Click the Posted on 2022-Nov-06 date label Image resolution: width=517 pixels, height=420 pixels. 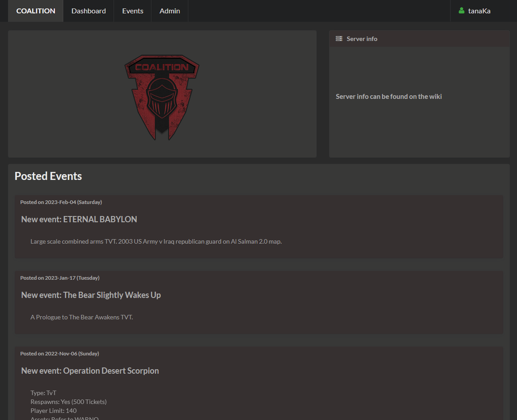(60, 354)
